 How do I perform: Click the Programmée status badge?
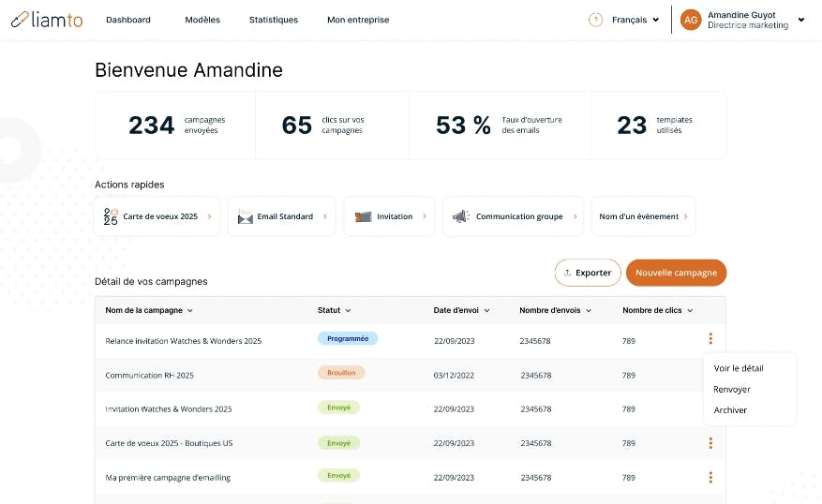[x=348, y=338]
